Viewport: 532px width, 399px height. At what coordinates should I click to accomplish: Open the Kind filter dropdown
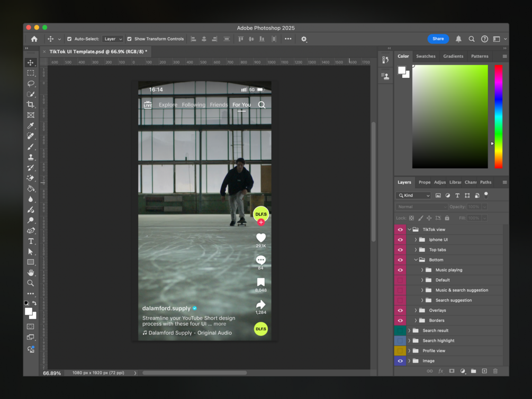(x=413, y=195)
